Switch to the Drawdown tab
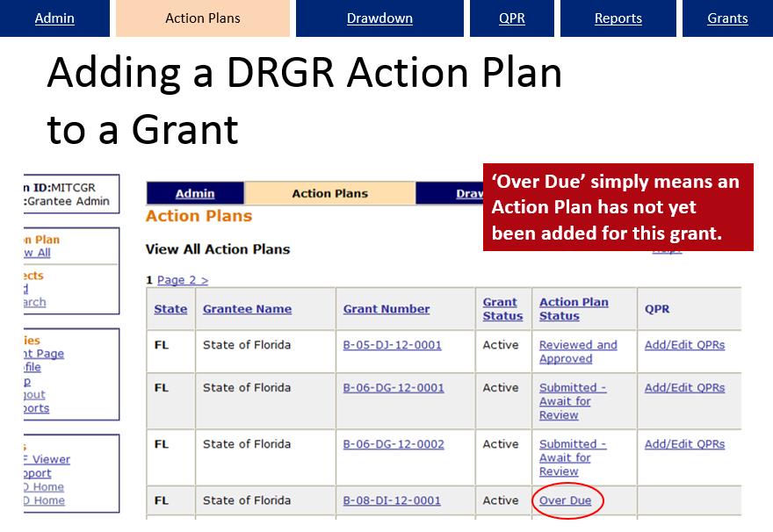773x532 pixels. (x=379, y=18)
